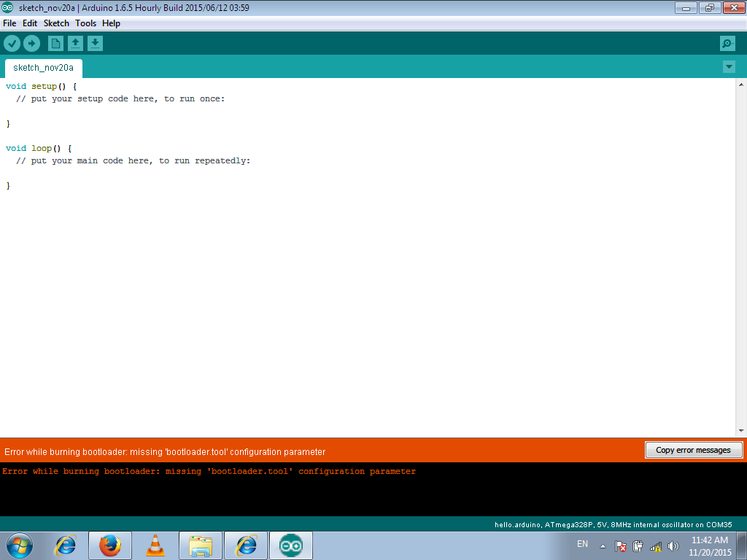Image resolution: width=747 pixels, height=560 pixels.
Task: Open the Tools menu
Action: click(x=86, y=23)
